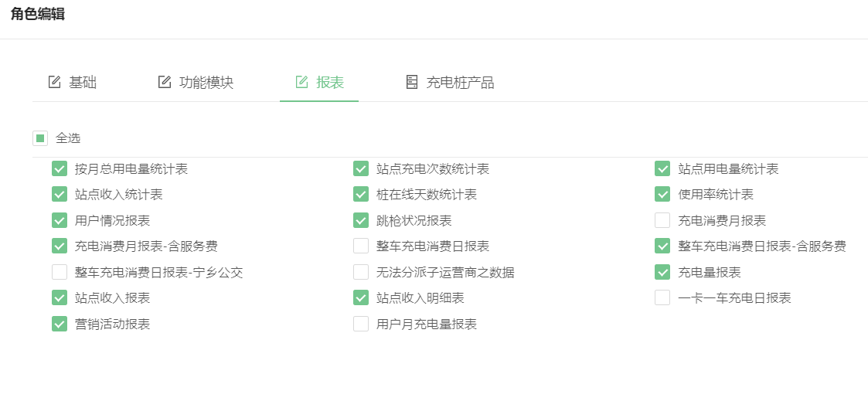Uncheck 充电量报表 checkbox
Viewport: 868px width, 401px height.
tap(662, 272)
